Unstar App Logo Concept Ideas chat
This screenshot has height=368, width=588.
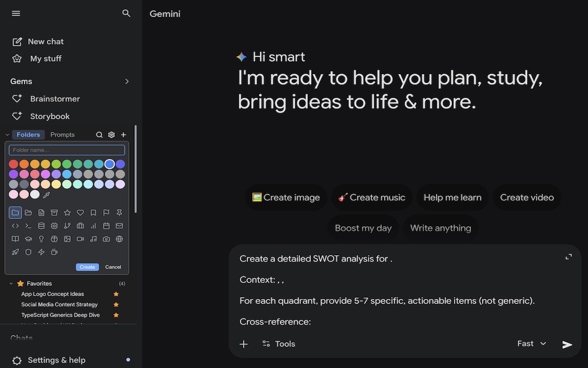coord(116,294)
